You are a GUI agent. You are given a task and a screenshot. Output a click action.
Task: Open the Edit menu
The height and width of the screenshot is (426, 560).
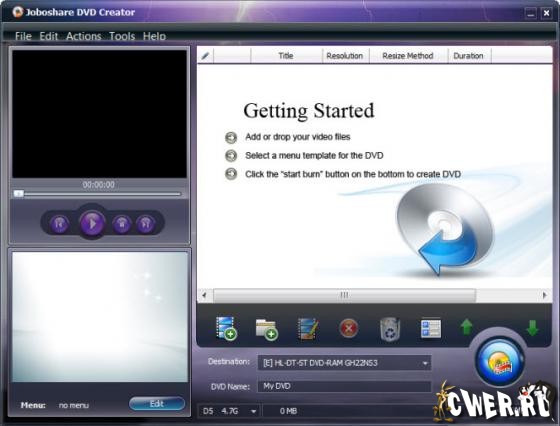(49, 36)
